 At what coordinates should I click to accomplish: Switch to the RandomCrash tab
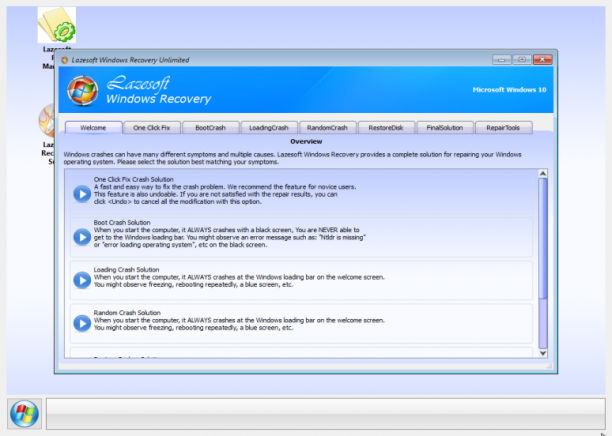[327, 128]
